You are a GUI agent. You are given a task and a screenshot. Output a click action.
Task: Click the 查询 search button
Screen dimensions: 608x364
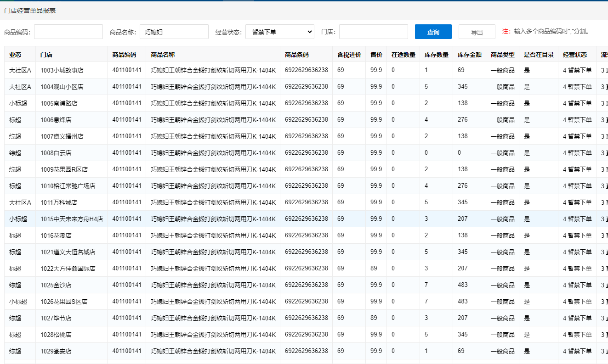tap(433, 32)
